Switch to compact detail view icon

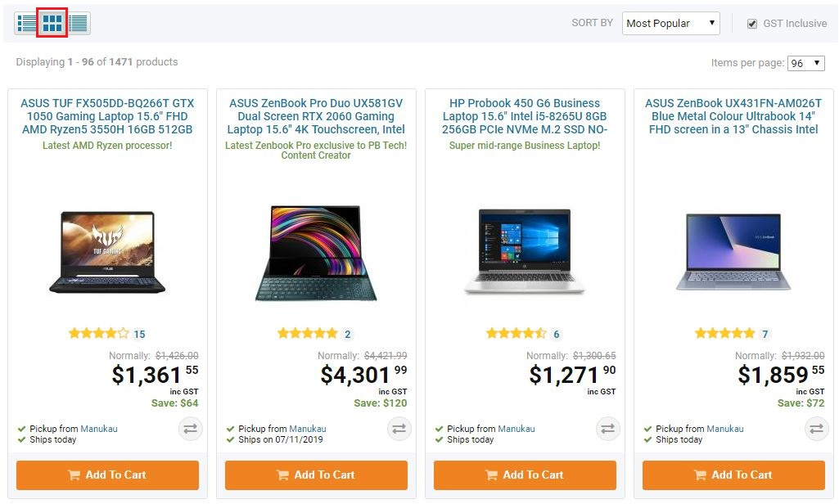click(x=79, y=24)
